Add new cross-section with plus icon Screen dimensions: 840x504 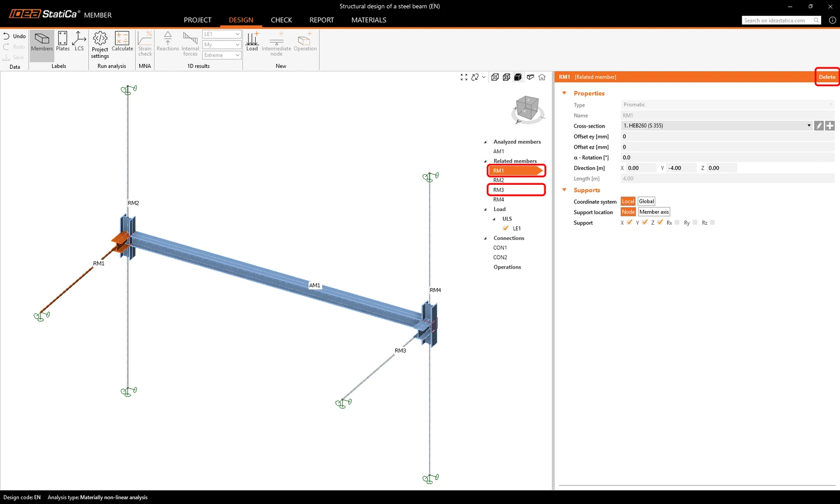pos(830,126)
